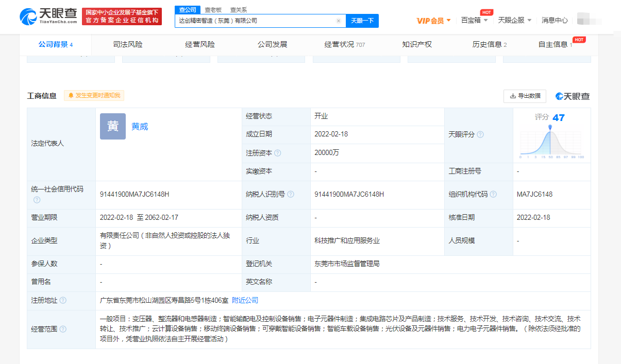Click the company name search input field
Viewport: 621px width, 364px height.
pyautogui.click(x=255, y=21)
